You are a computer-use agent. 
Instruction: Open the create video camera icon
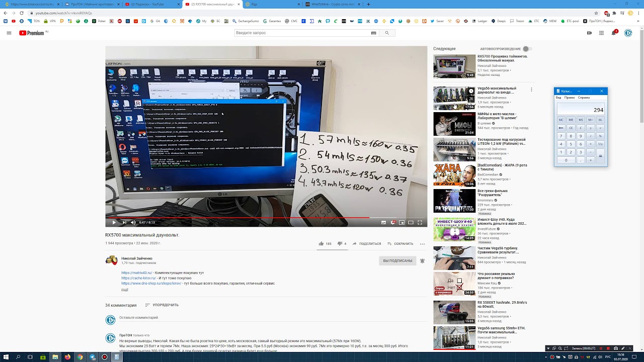(x=589, y=33)
